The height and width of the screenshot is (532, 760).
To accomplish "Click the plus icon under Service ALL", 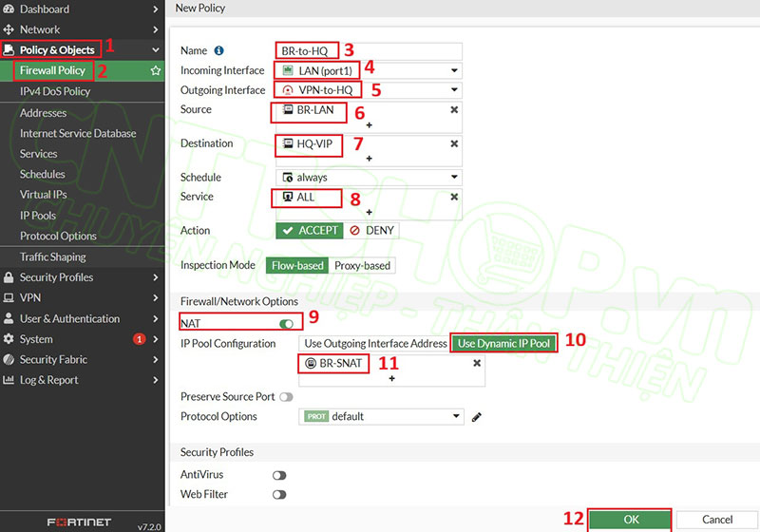I will tap(369, 213).
